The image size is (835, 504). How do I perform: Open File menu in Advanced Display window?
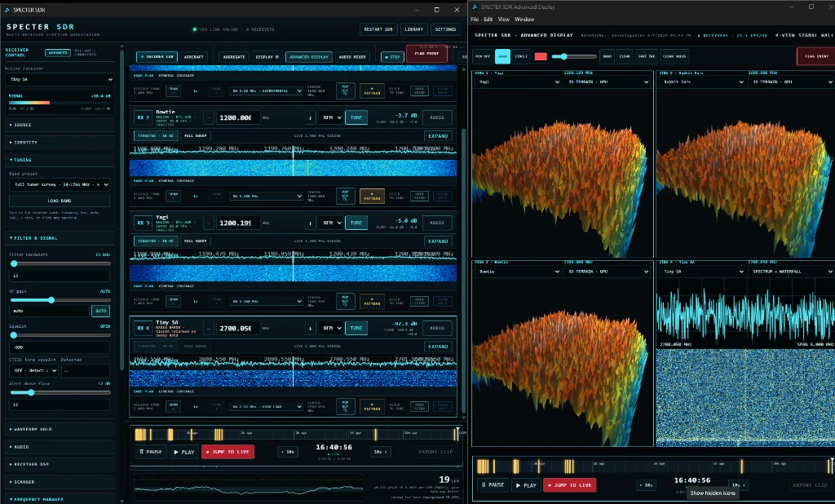tap(475, 20)
